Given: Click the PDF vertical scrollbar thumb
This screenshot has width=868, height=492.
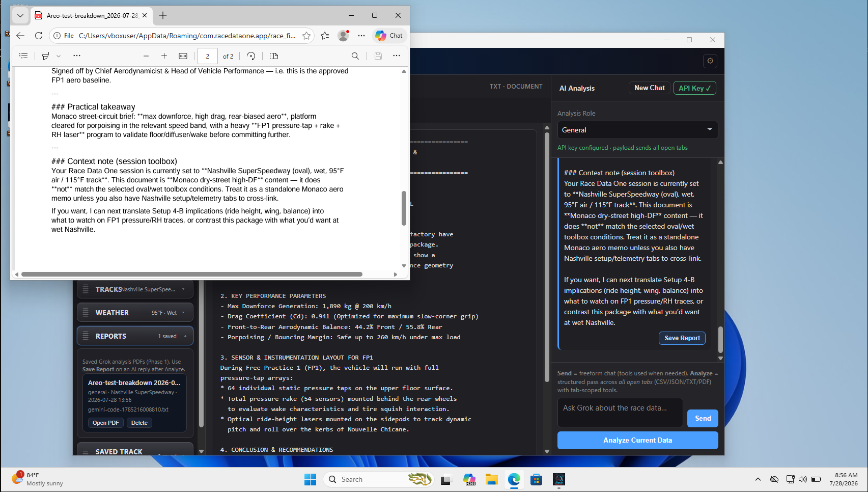Looking at the screenshot, I should [404, 208].
